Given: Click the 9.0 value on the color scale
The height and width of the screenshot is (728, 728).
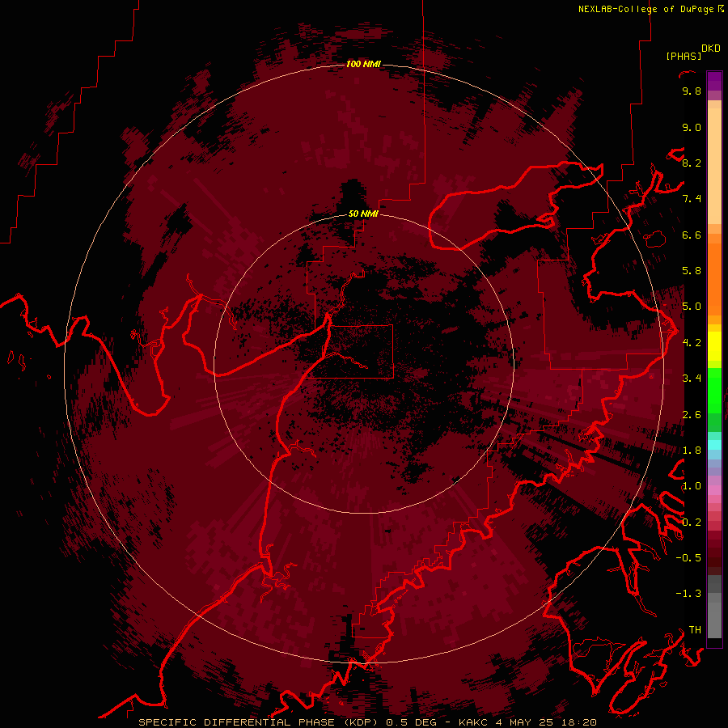Looking at the screenshot, I should click(x=692, y=127).
